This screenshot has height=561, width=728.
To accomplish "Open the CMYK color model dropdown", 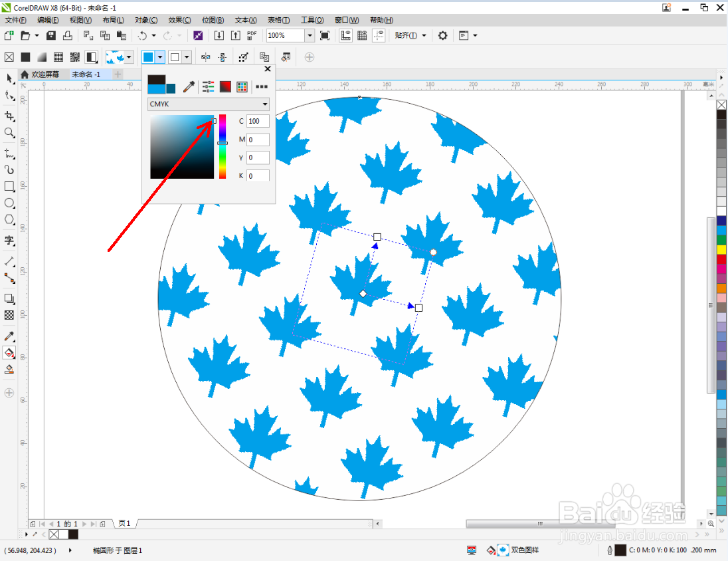I will coord(209,104).
